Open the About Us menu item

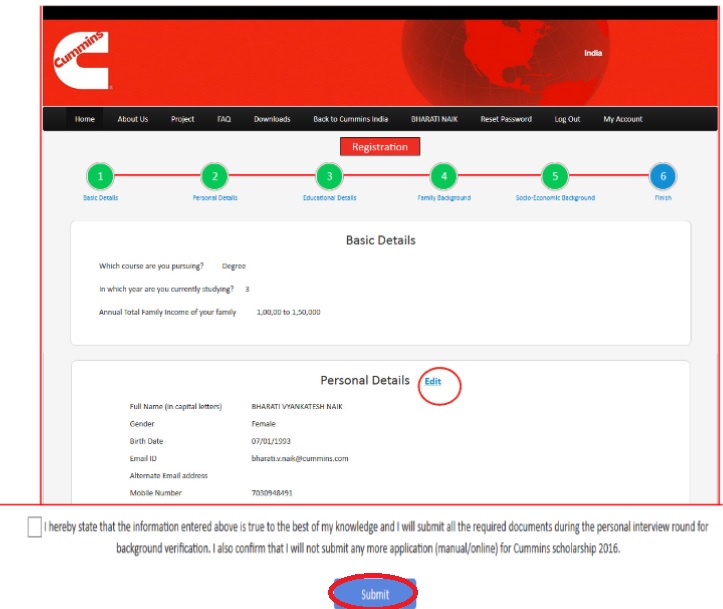133,119
